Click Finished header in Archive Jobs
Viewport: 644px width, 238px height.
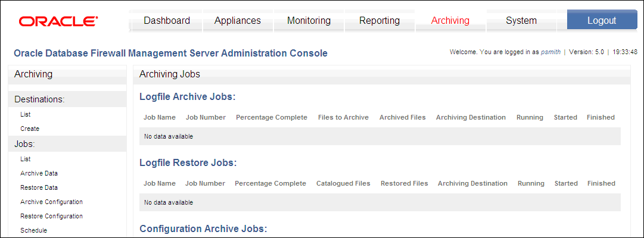tap(601, 117)
